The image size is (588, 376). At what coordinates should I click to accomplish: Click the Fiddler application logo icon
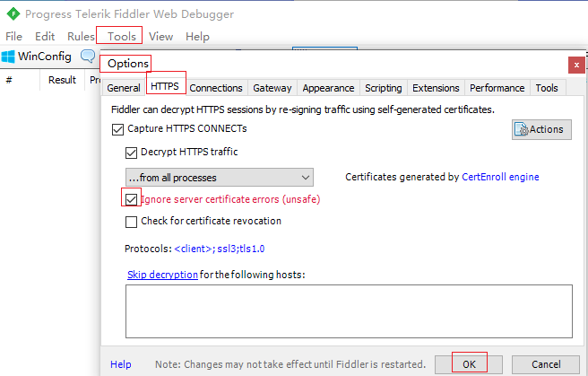pos(13,13)
